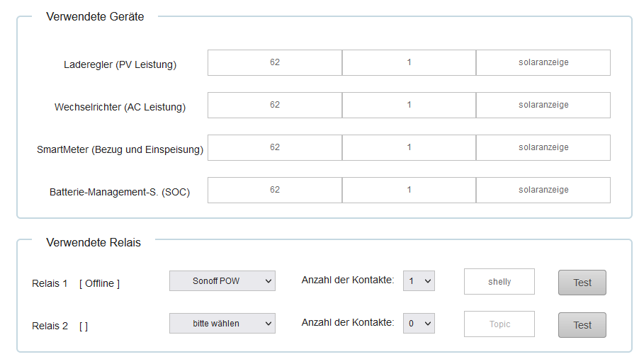Screen dimensions: 639x364
Task: Click the Laderegler field containing 62
Action: (275, 62)
